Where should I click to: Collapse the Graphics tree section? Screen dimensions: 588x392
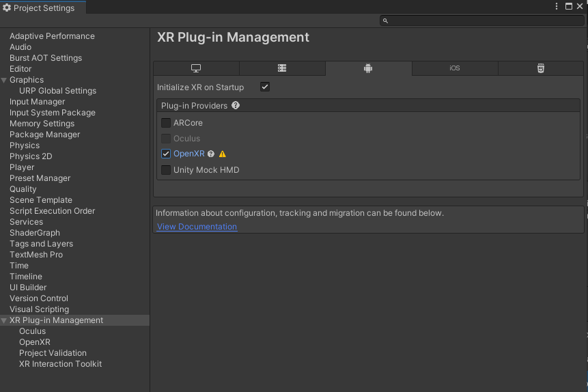click(3, 80)
